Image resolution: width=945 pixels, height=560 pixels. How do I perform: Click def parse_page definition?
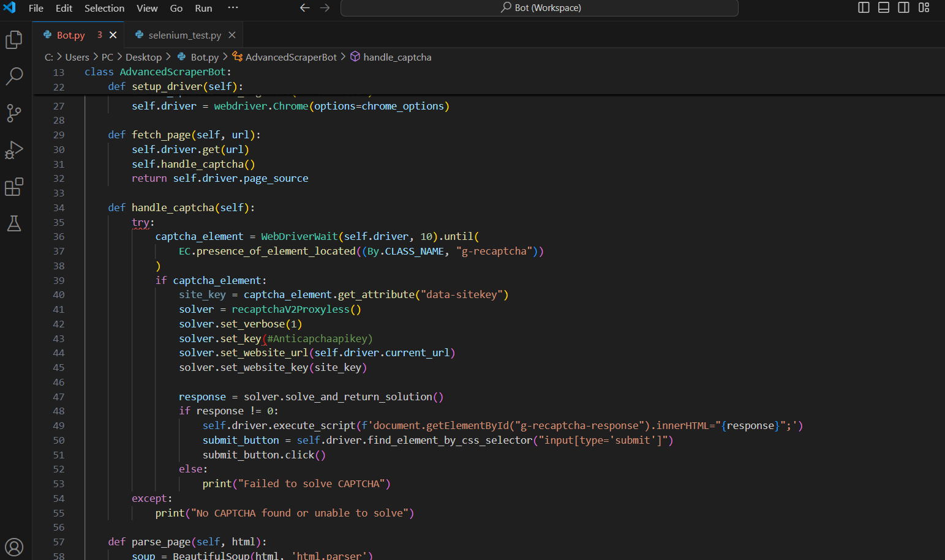click(161, 542)
